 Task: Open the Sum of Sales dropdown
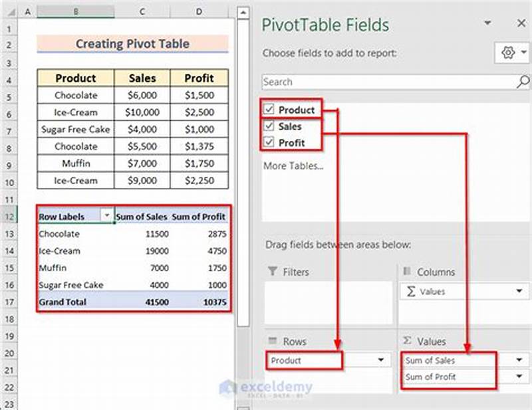point(521,359)
